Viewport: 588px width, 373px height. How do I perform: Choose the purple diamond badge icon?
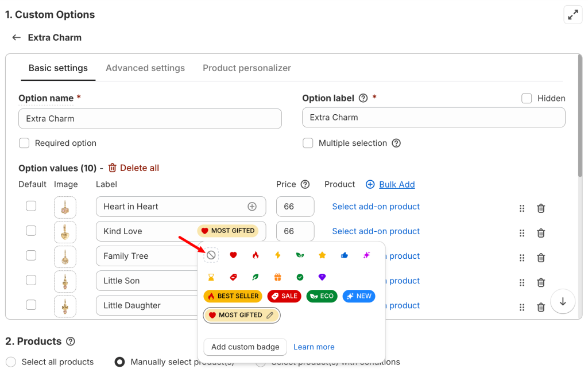[322, 277]
